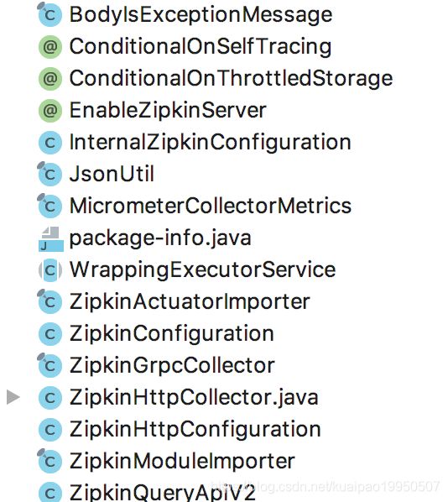The image size is (448, 502).
Task: Open the ZipkinHttpConfiguration class
Action: coord(195,429)
